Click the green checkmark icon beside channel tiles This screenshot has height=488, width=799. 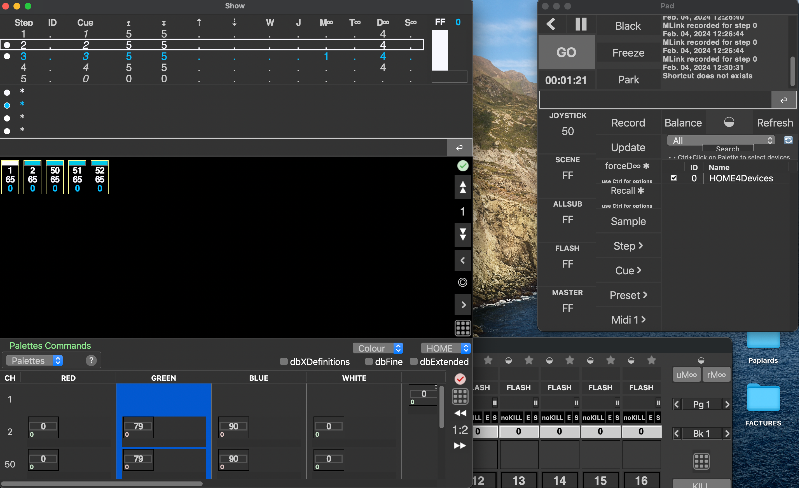point(462,165)
